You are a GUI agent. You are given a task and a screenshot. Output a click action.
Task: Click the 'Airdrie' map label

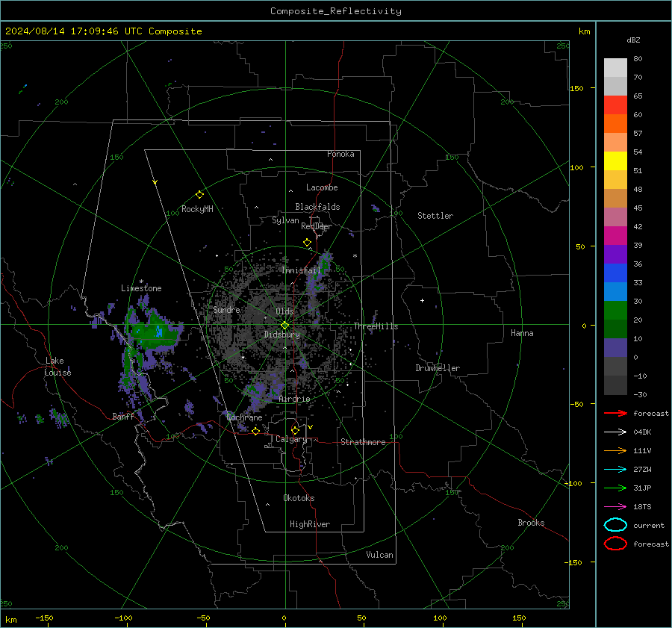294,399
